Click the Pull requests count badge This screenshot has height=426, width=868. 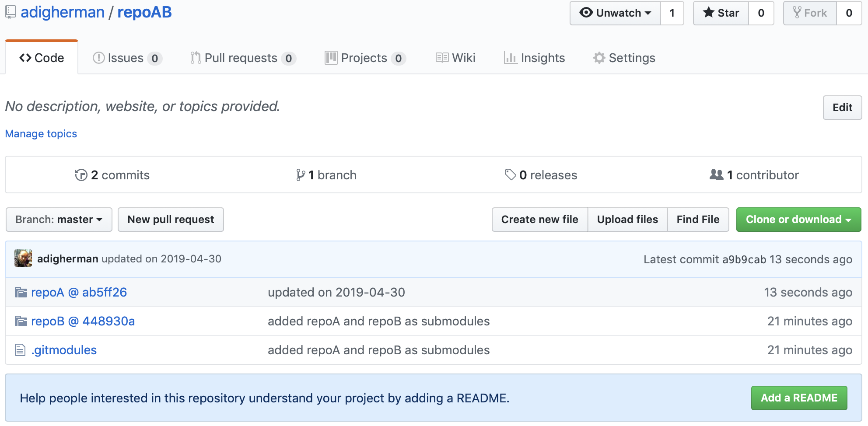tap(289, 58)
